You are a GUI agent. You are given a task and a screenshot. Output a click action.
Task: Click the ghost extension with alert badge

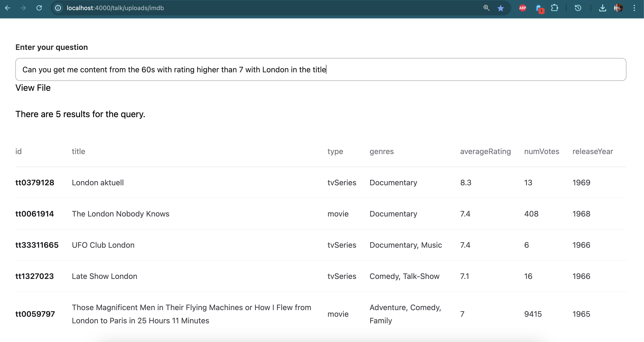point(539,8)
